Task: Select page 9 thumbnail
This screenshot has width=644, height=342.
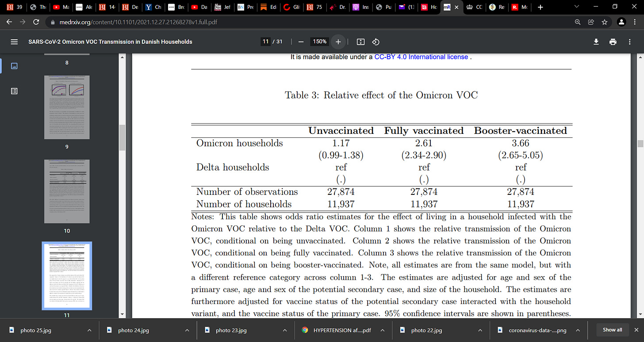Action: pos(67,106)
